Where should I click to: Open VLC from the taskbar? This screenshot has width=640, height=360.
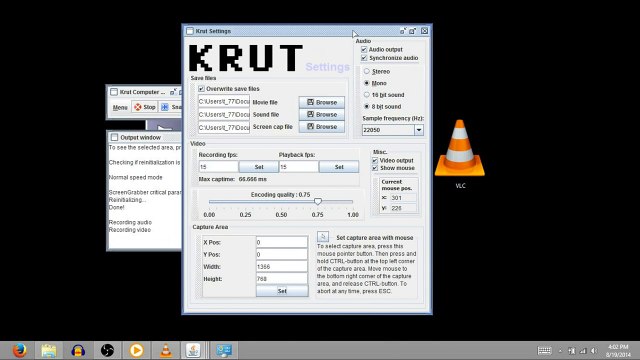[166, 351]
